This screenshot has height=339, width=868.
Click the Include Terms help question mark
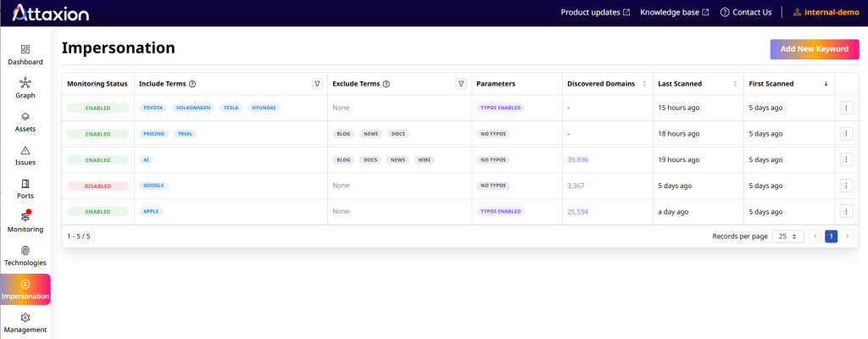coord(192,84)
